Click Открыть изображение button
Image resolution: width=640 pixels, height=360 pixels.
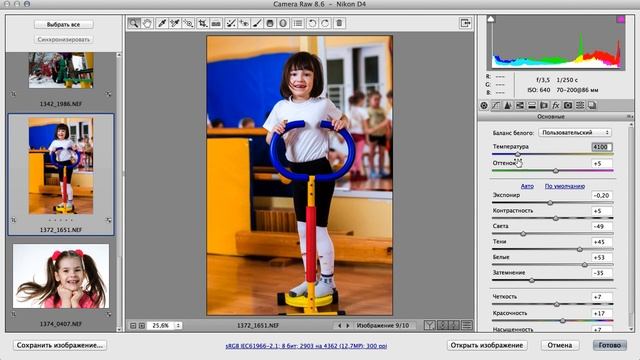pyautogui.click(x=487, y=345)
